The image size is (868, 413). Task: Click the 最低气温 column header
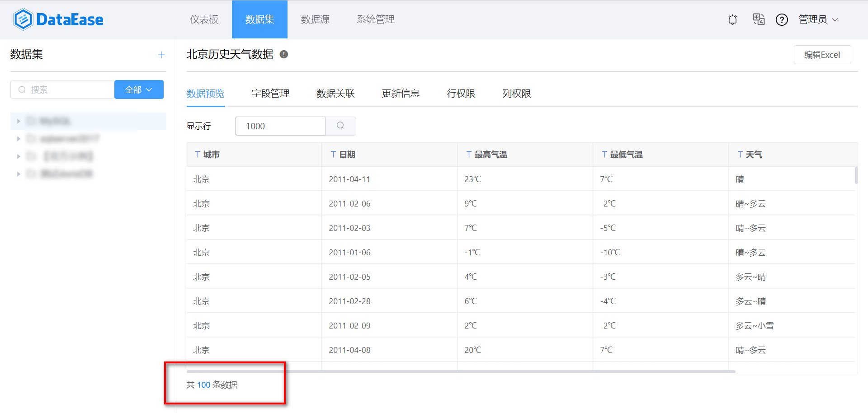click(661, 155)
